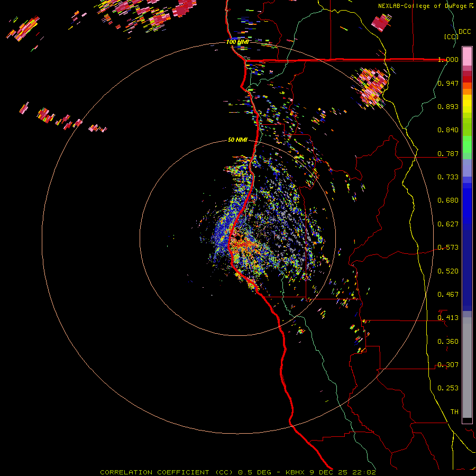The width and height of the screenshot is (476, 476).
Task: Click the 0.520 color scale value
Action: [x=448, y=271]
